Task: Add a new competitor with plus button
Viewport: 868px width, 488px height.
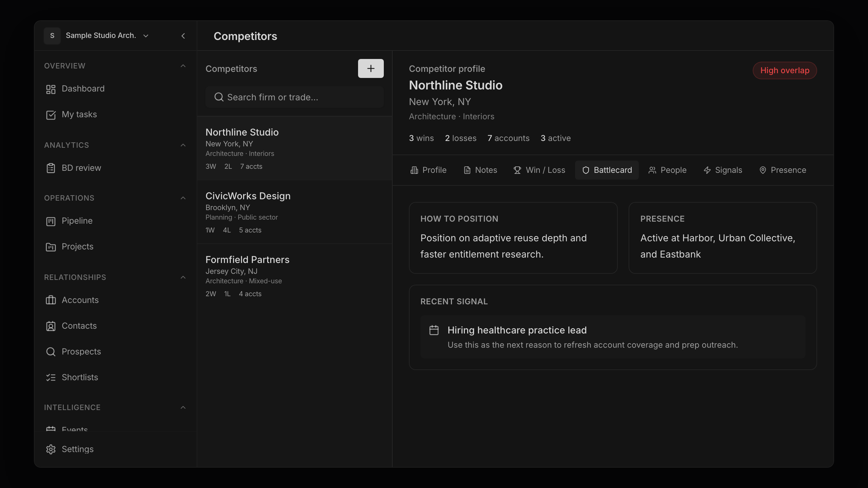Action: [x=371, y=68]
